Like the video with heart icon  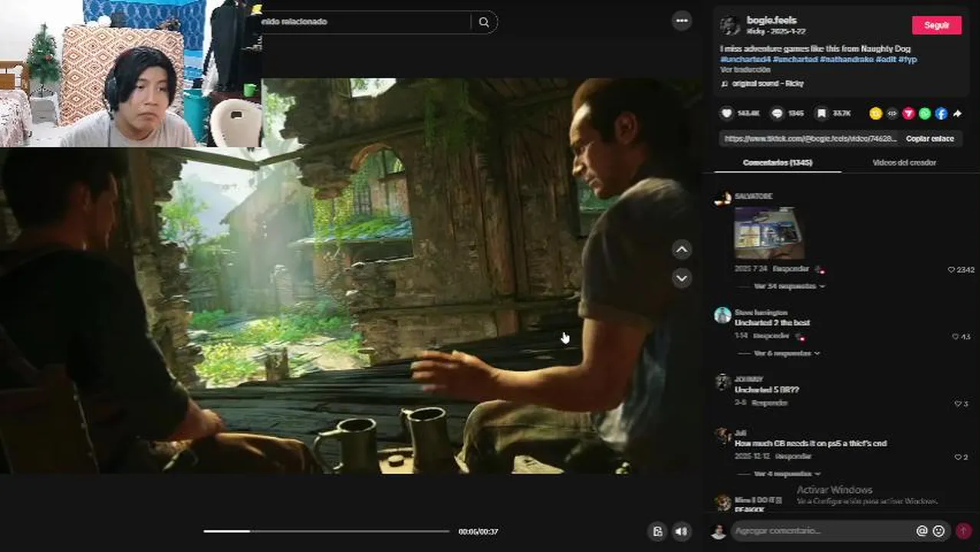(x=726, y=113)
